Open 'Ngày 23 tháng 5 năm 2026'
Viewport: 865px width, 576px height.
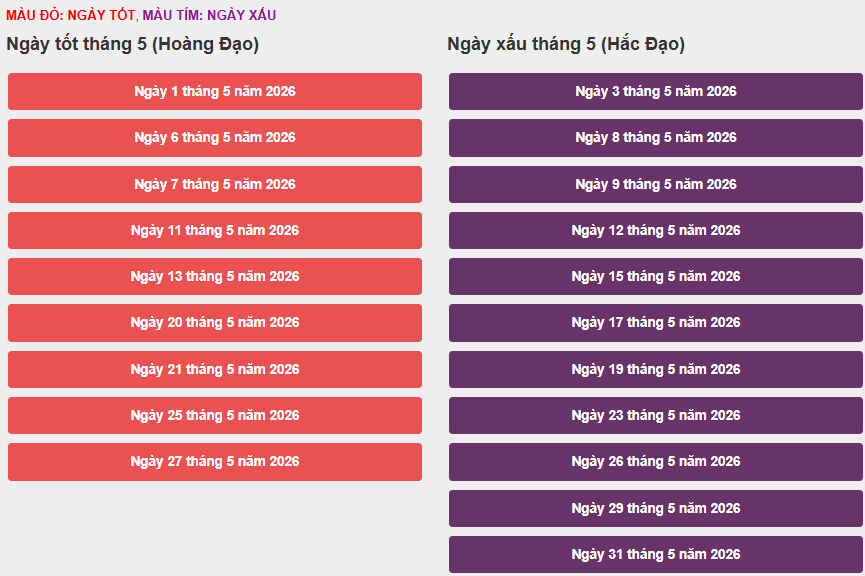click(x=656, y=415)
